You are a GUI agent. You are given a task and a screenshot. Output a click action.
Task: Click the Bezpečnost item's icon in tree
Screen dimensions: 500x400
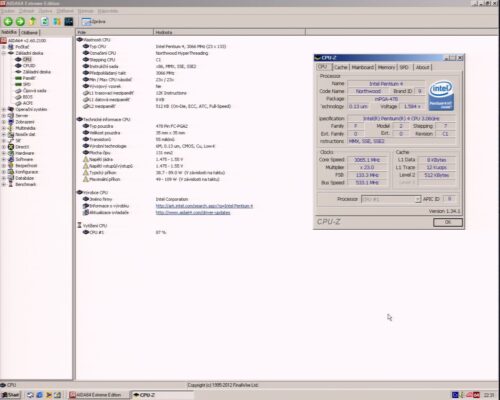tap(11, 166)
